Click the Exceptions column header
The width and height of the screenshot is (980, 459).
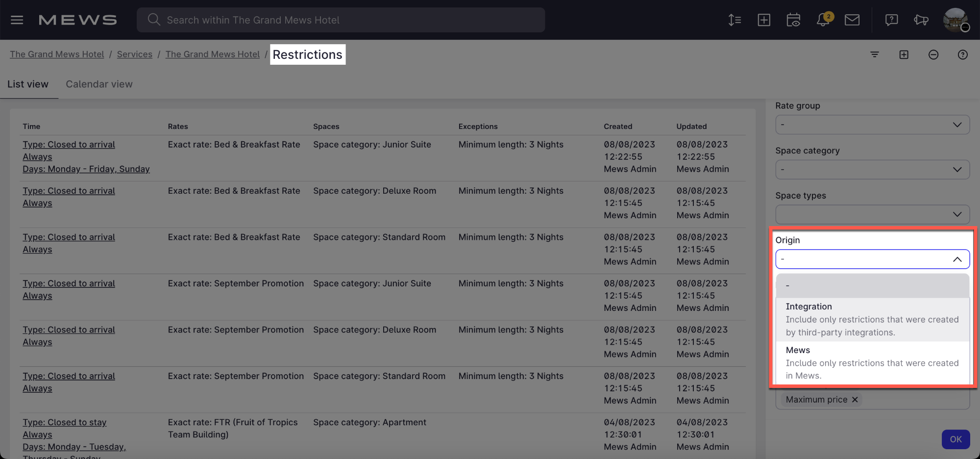pyautogui.click(x=478, y=127)
